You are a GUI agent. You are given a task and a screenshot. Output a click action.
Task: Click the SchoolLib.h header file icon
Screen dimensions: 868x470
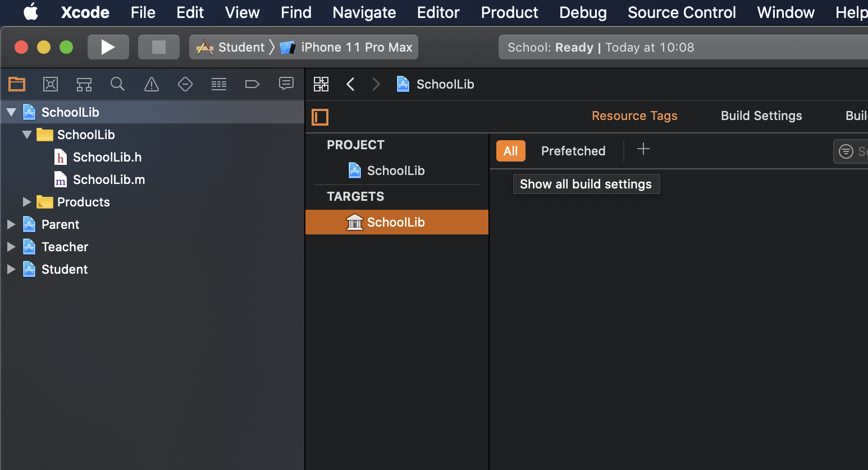(x=60, y=157)
